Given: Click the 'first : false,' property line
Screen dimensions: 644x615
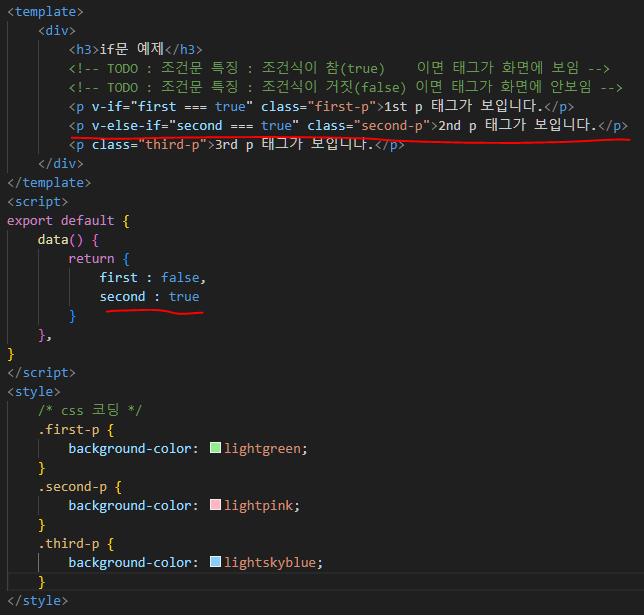Looking at the screenshot, I should [x=153, y=277].
